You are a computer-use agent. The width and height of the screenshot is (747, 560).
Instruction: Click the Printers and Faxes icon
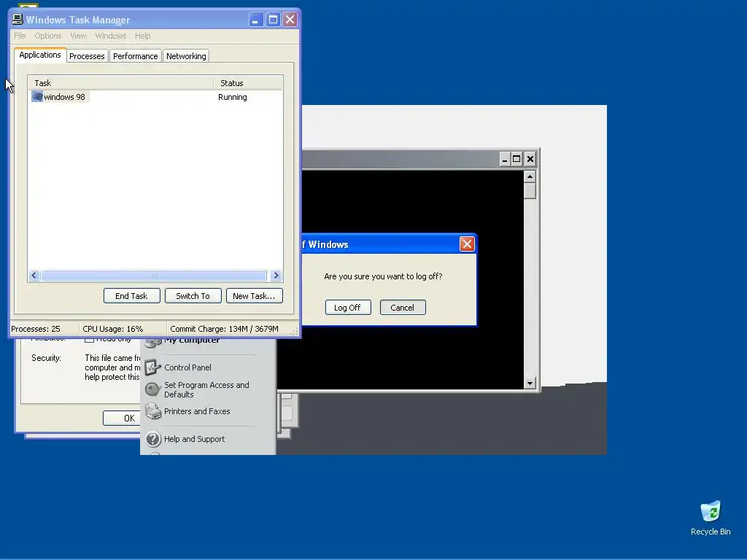click(x=152, y=411)
